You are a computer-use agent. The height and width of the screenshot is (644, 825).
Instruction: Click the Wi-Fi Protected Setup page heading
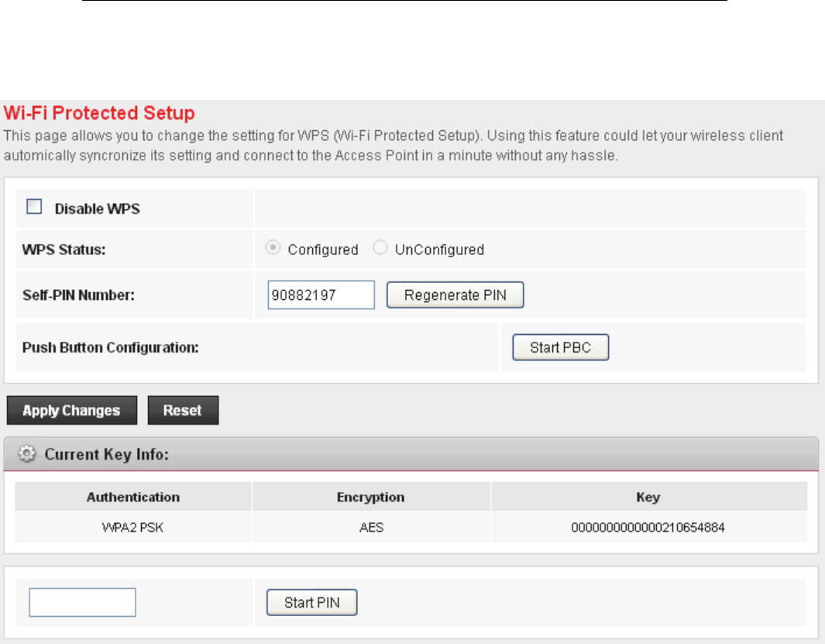[100, 114]
